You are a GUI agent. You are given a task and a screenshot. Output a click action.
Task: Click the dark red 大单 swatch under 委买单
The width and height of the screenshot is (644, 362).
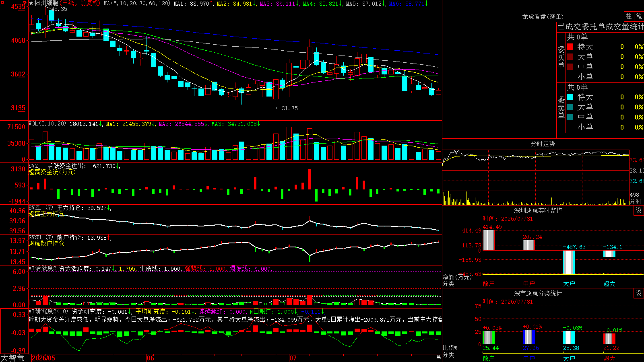pyautogui.click(x=570, y=57)
